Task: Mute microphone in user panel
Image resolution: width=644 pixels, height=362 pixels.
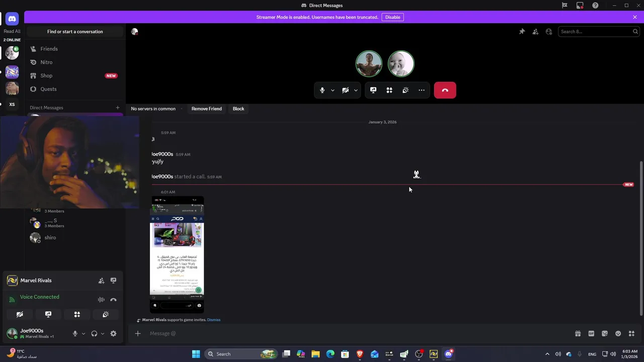Action: pos(75,334)
